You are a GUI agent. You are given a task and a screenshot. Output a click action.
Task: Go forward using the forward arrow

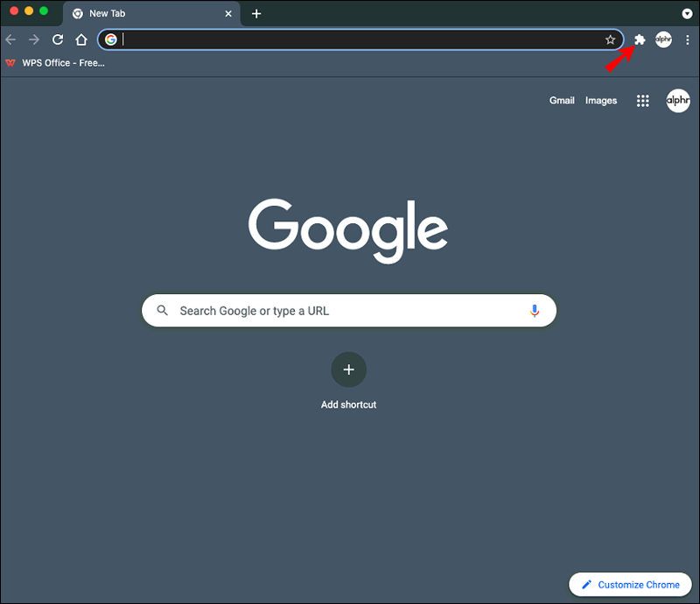pyautogui.click(x=34, y=39)
